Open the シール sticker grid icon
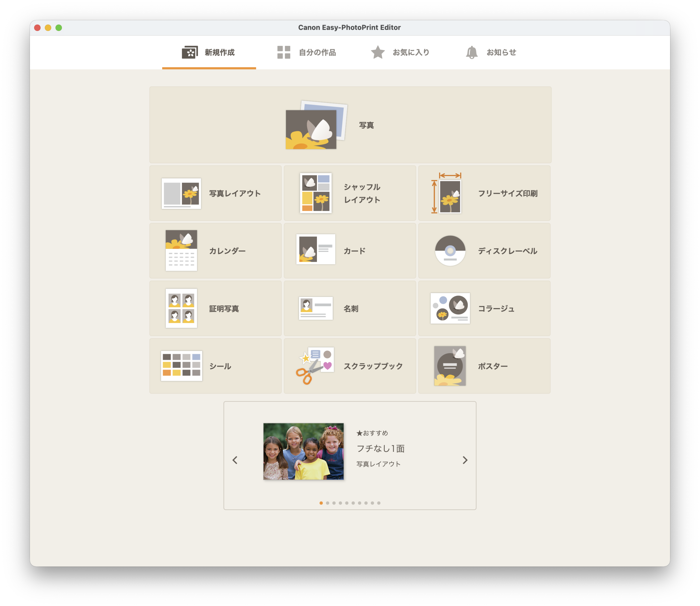 181,366
